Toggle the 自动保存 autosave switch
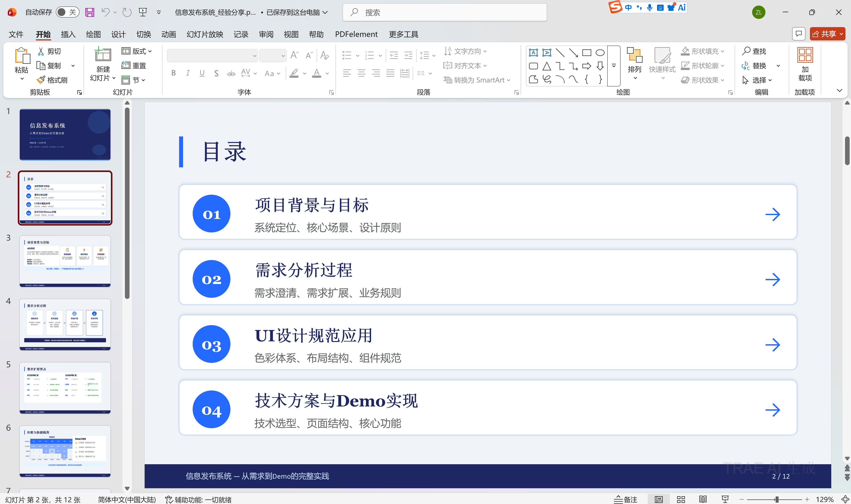851x504 pixels. [68, 13]
